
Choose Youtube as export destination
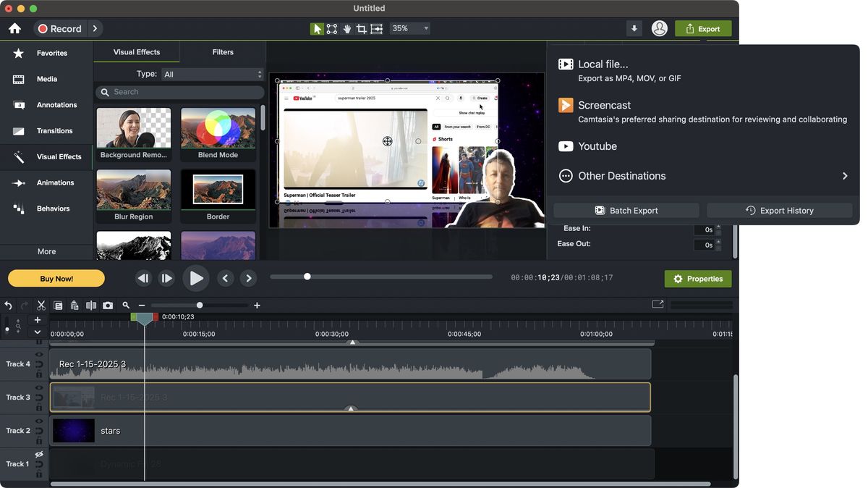[596, 146]
